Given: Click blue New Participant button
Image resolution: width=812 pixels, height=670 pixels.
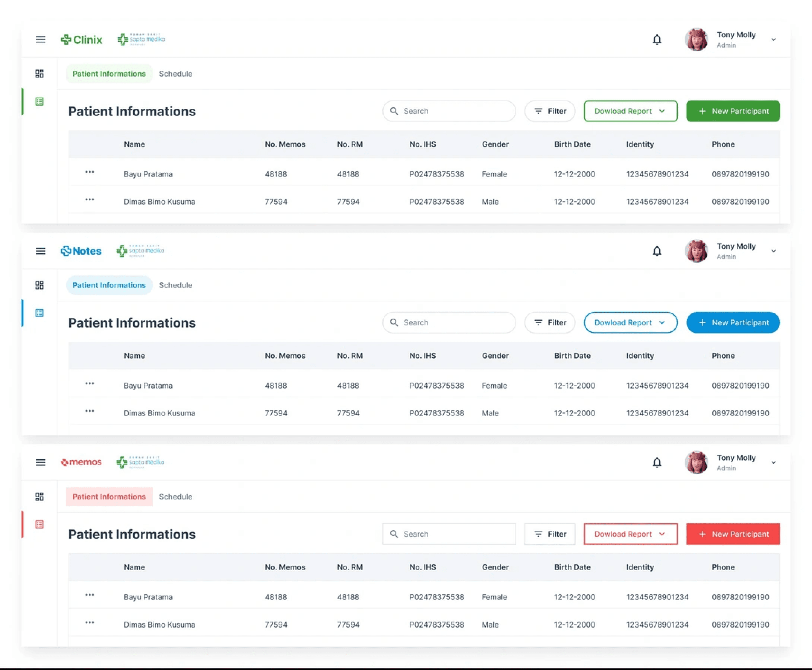Looking at the screenshot, I should (x=733, y=323).
